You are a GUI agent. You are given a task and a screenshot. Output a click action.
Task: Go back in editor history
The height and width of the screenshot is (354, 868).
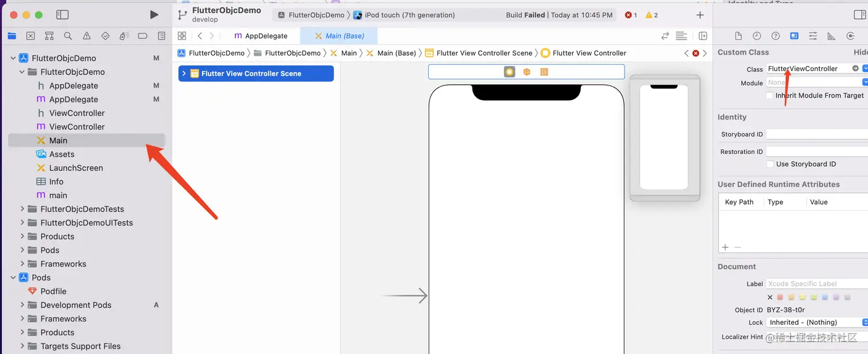[x=200, y=36]
